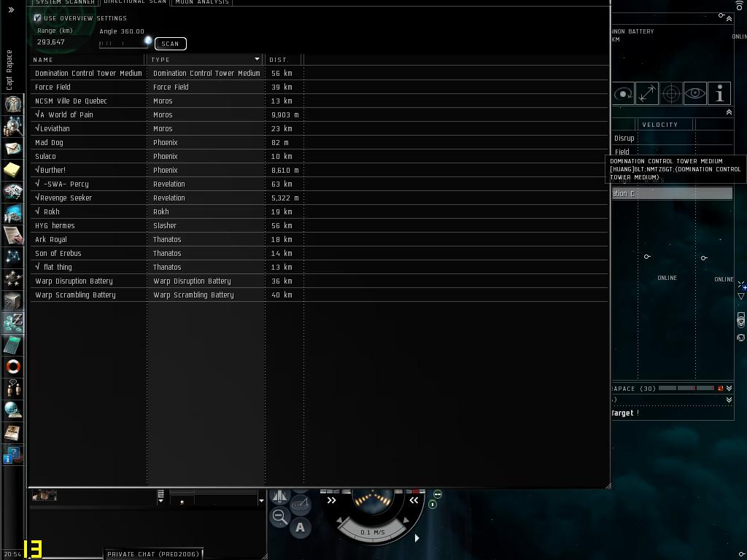This screenshot has width=747, height=560.
Task: Select the Revenge Seeker Revelation row
Action: tap(320, 198)
